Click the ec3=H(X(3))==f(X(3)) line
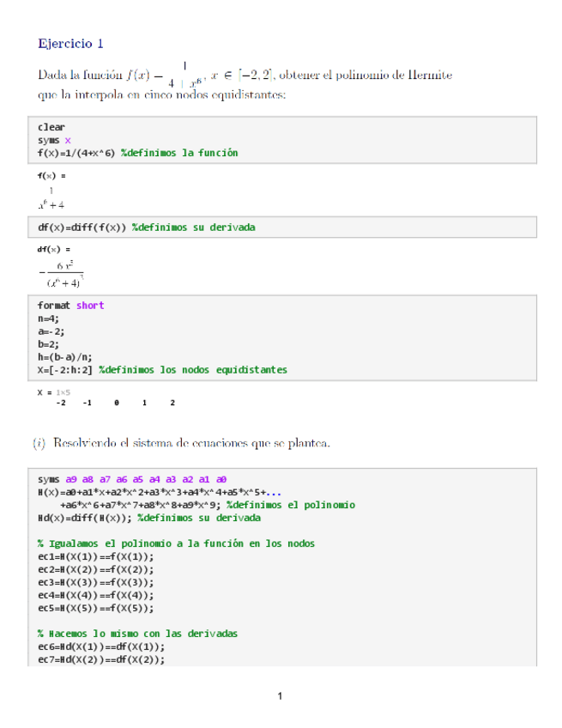The height and width of the screenshot is (728, 562). [x=95, y=582]
